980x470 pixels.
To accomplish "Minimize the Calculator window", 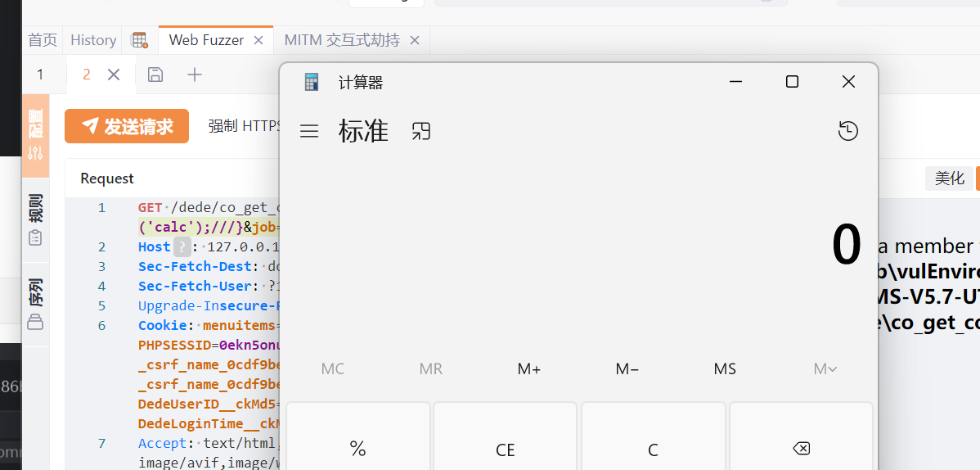I will pos(736,82).
